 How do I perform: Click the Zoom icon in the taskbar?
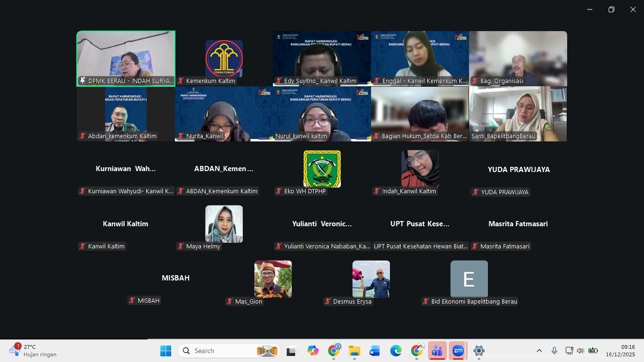pyautogui.click(x=458, y=351)
